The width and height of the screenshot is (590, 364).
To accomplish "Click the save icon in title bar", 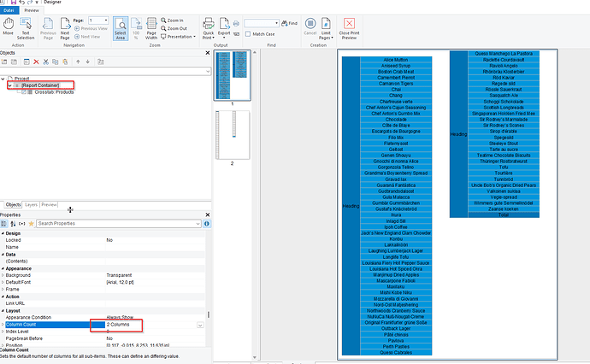I will point(14,3).
